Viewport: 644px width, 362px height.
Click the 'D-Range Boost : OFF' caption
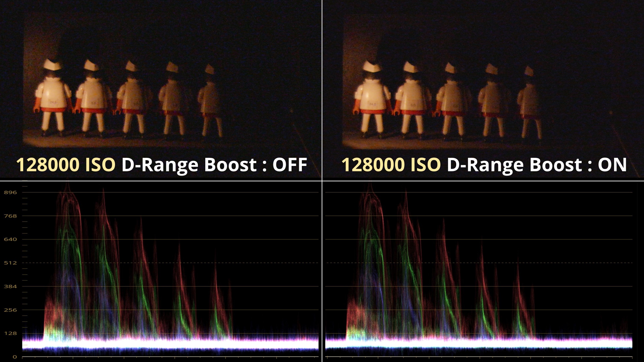[214, 165]
